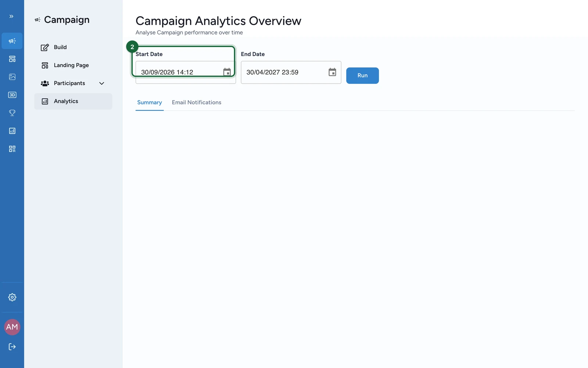Open the Campaign megaphone icon in left rail
The image size is (588, 368).
click(x=12, y=41)
